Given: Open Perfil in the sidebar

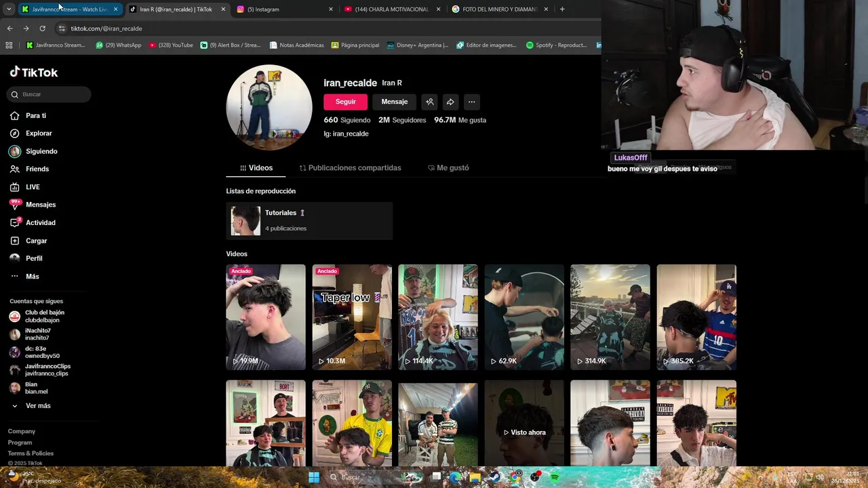Looking at the screenshot, I should click(26, 258).
